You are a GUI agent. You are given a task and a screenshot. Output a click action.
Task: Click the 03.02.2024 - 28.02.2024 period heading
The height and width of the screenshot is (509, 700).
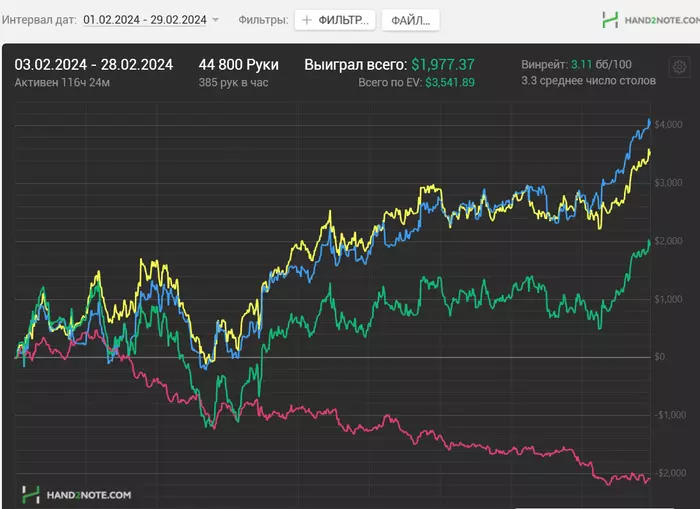pos(94,65)
